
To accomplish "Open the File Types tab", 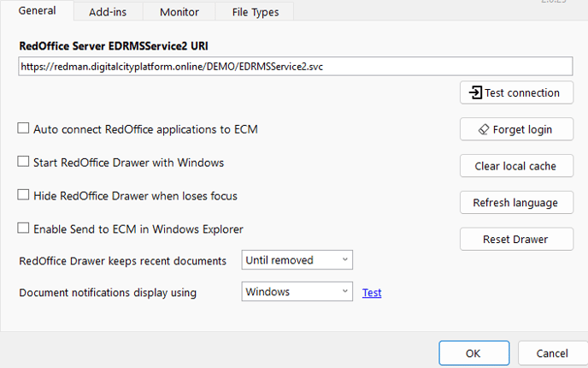I will pos(255,12).
